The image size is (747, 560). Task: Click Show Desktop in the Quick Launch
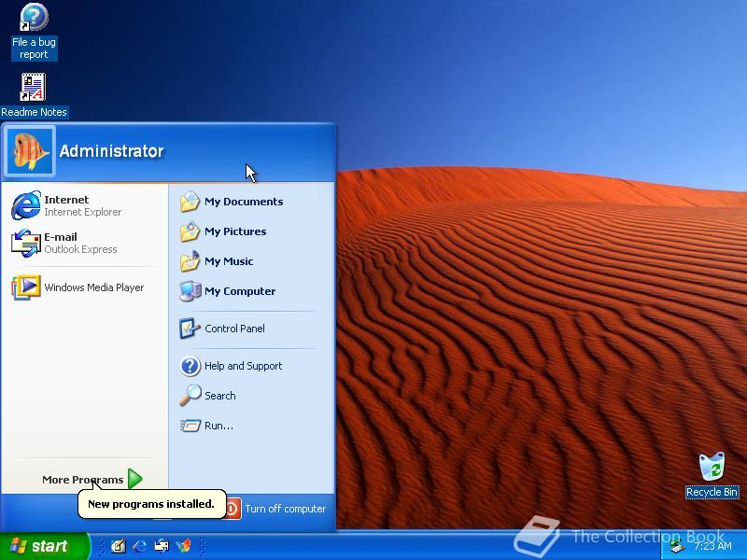pos(118,546)
